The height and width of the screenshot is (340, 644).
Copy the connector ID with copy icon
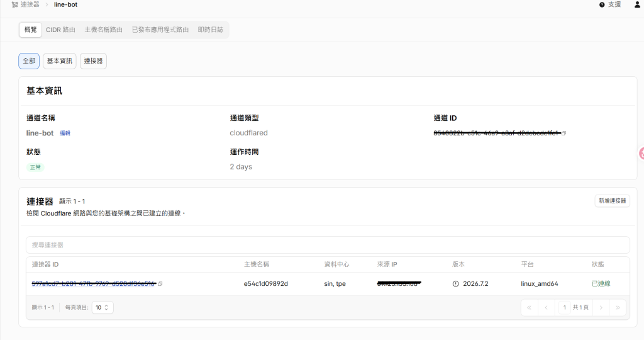point(160,284)
